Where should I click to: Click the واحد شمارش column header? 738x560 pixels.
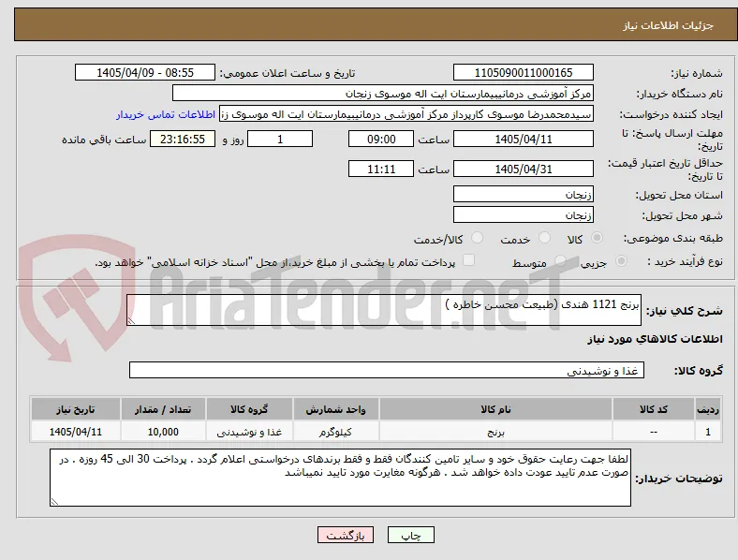pos(335,409)
